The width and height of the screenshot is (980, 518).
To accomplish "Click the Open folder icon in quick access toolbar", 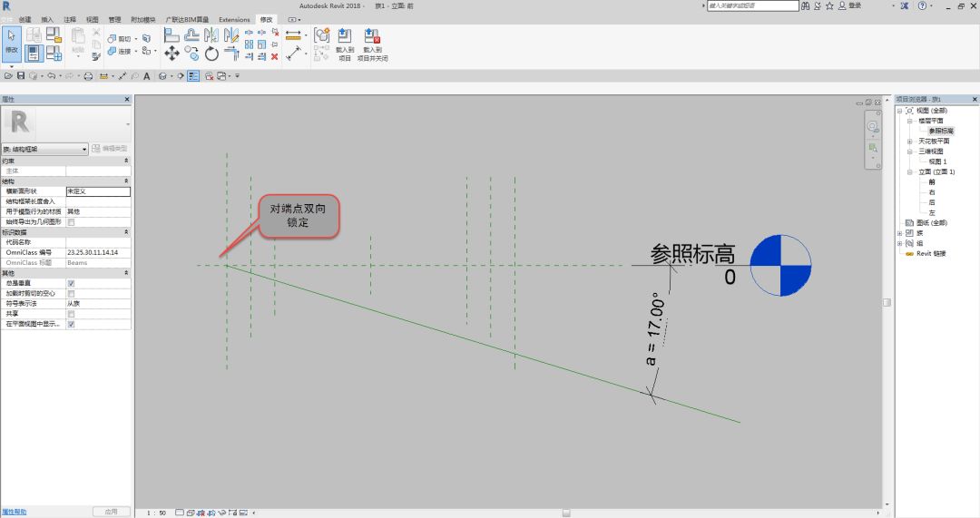I will [8, 76].
